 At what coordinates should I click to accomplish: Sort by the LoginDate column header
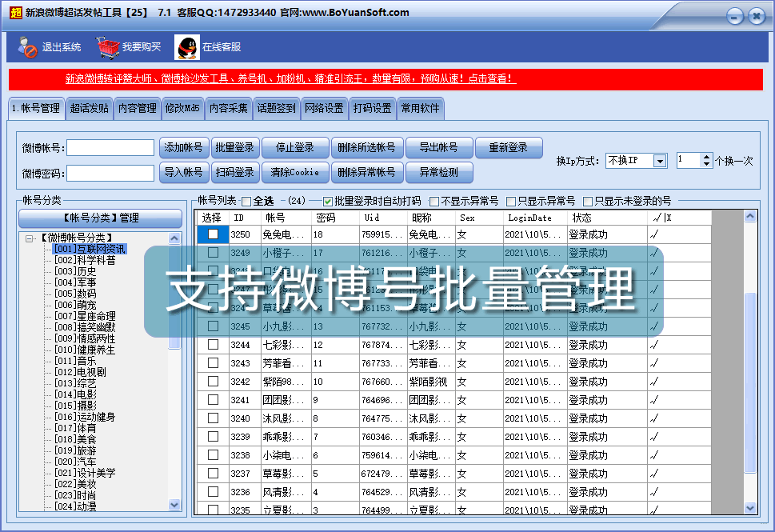535,218
